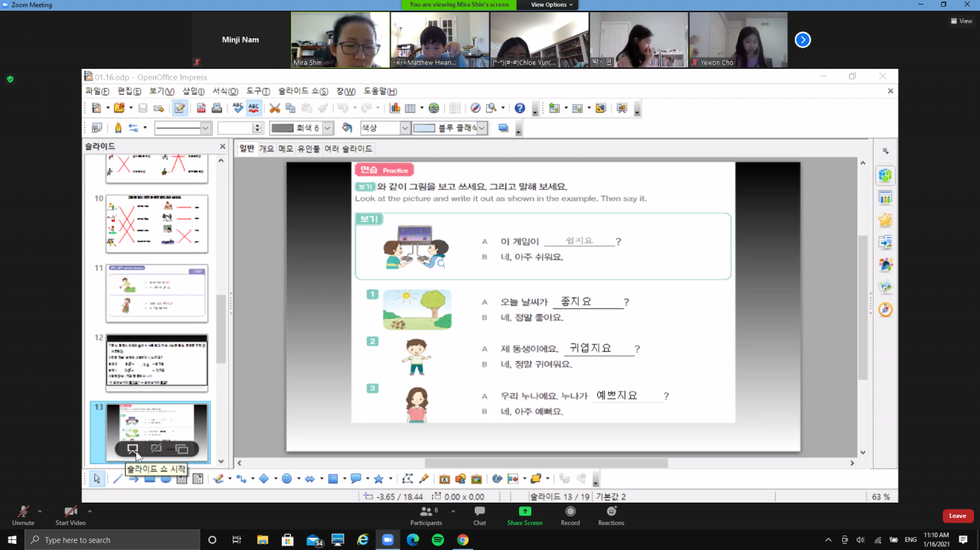
Task: Click the Edit File mode icon
Action: (180, 108)
